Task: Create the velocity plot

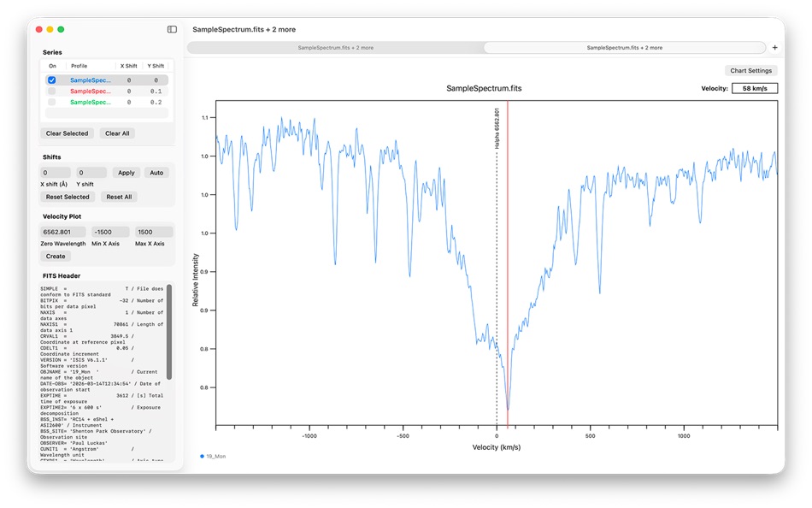Action: (56, 256)
